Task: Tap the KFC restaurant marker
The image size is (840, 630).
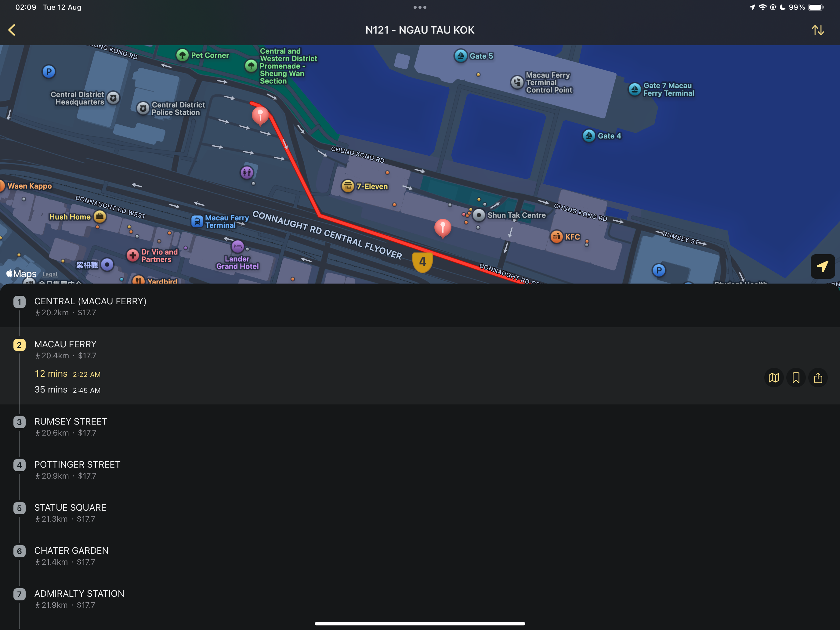Action: coord(556,237)
